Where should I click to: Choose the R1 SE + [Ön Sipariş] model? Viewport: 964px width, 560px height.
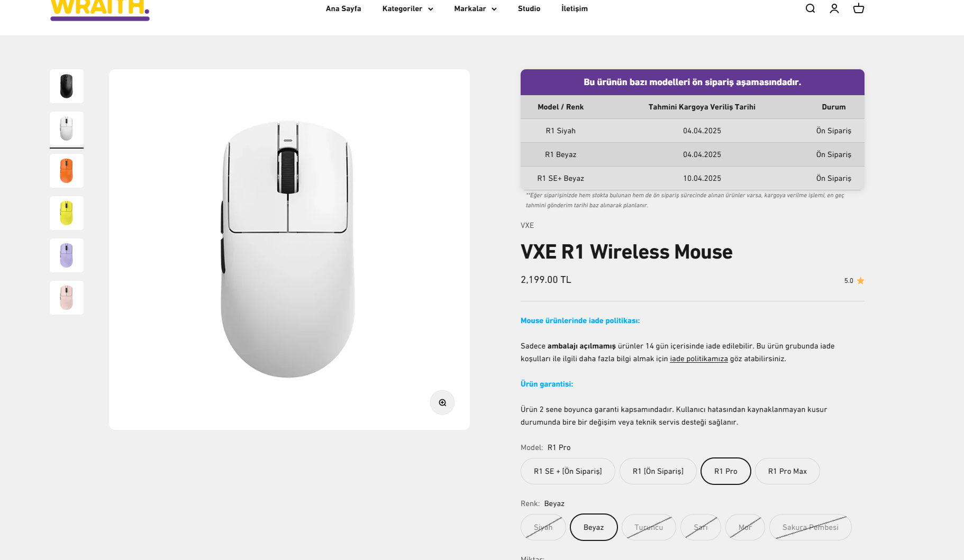coord(568,471)
